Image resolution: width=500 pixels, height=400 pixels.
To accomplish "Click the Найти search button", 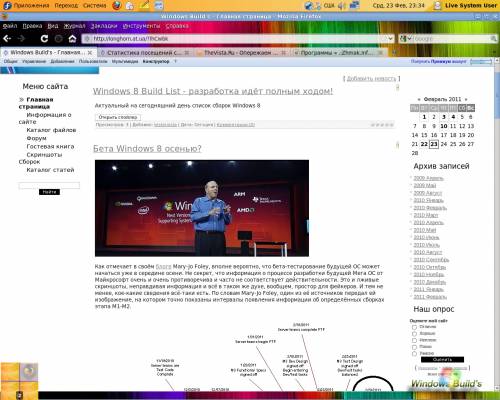I will click(49, 192).
